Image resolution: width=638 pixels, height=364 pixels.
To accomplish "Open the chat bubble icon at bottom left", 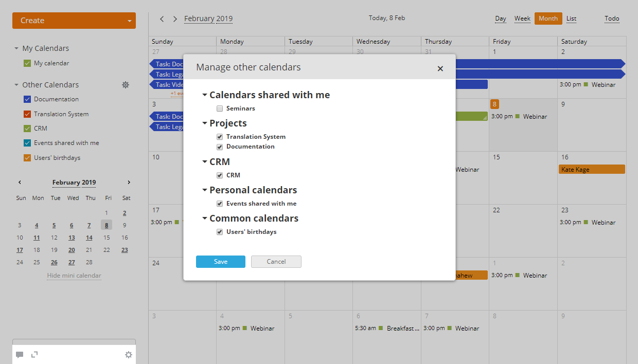I will [20, 354].
